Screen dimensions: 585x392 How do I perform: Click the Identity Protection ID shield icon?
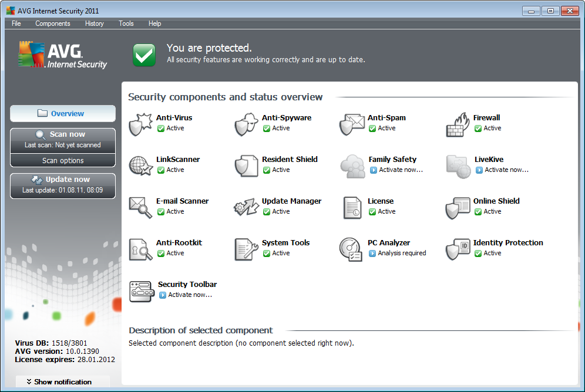click(458, 249)
